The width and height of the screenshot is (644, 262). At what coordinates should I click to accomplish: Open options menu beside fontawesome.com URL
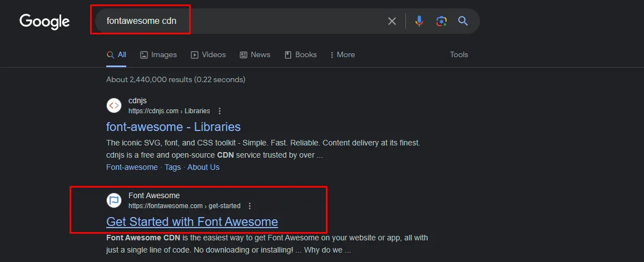[250, 206]
